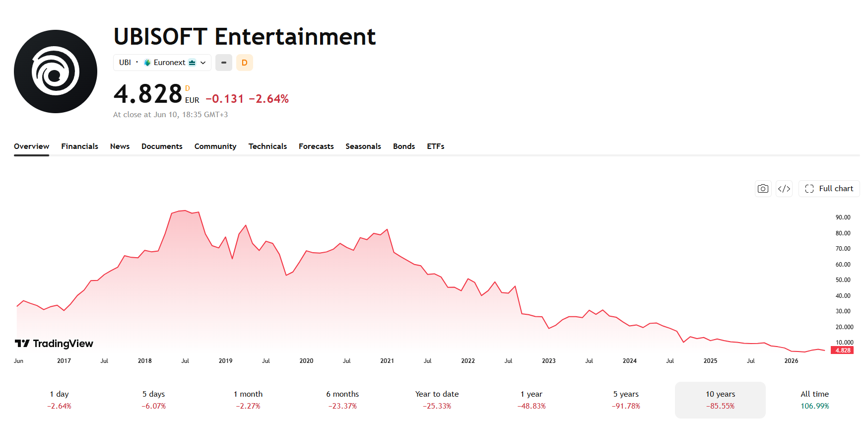This screenshot has width=868, height=422.
Task: Select the 1 month range
Action: tap(248, 400)
